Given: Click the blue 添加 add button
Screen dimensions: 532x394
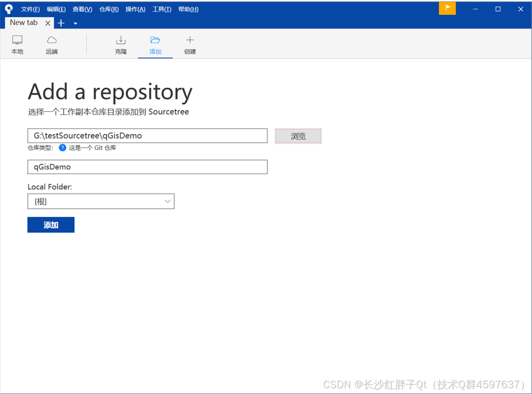Looking at the screenshot, I should pyautogui.click(x=51, y=225).
